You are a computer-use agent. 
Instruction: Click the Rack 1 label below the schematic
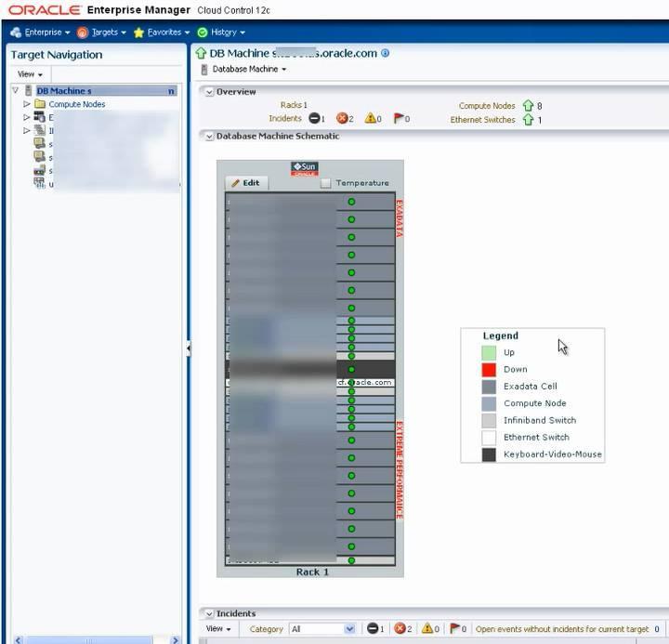click(x=312, y=572)
